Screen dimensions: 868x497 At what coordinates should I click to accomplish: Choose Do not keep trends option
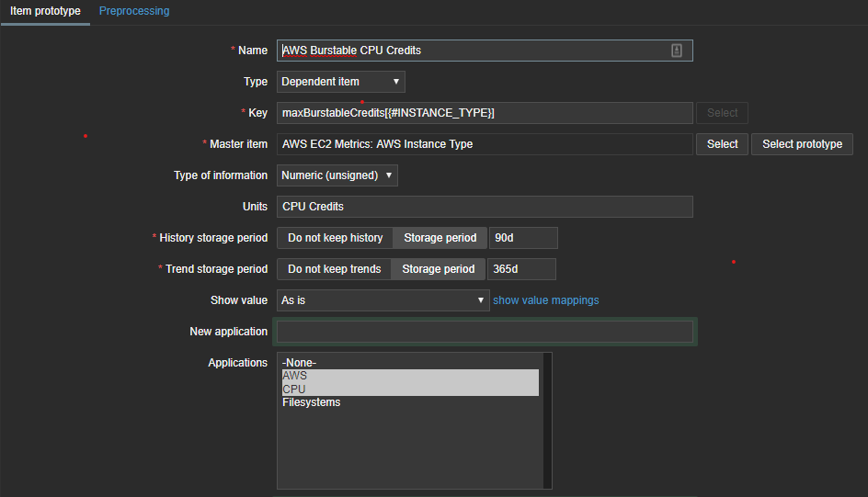[x=335, y=269]
